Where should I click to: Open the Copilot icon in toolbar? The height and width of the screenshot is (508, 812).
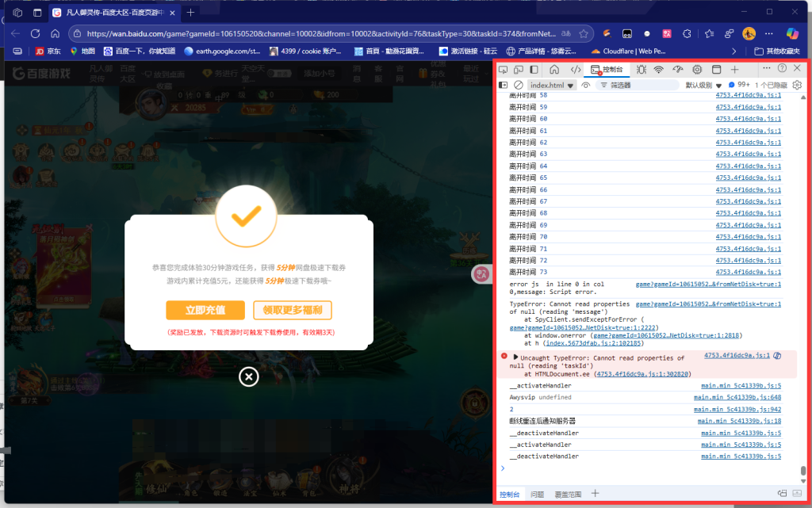click(792, 33)
